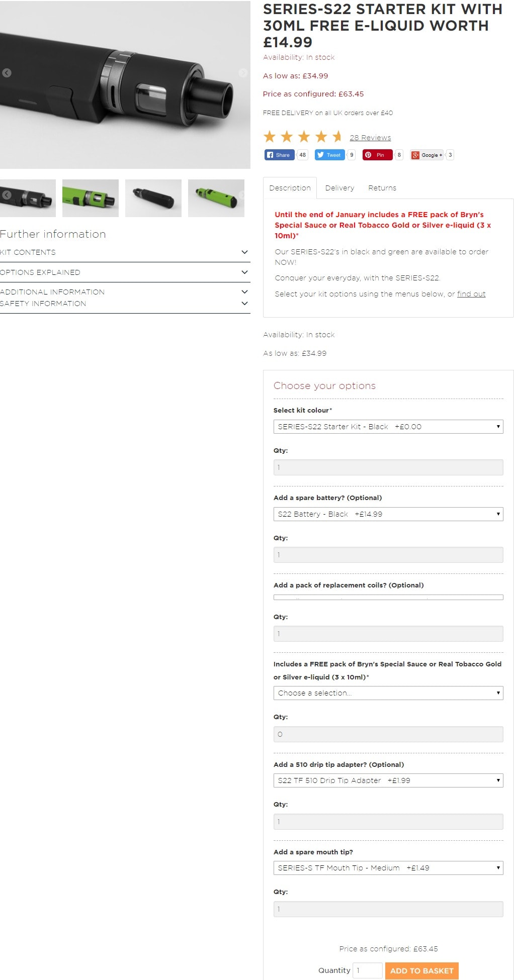The height and width of the screenshot is (980, 514).
Task: Select the black kit angled thumbnail
Action: click(x=153, y=198)
